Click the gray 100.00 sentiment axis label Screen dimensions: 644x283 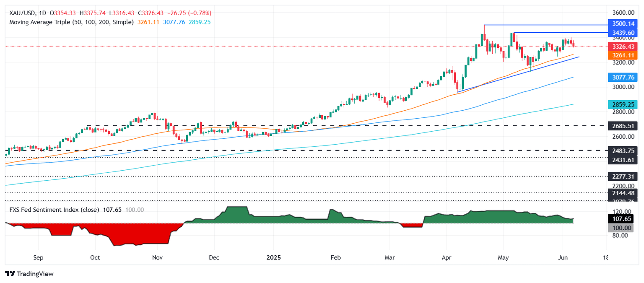coord(622,228)
